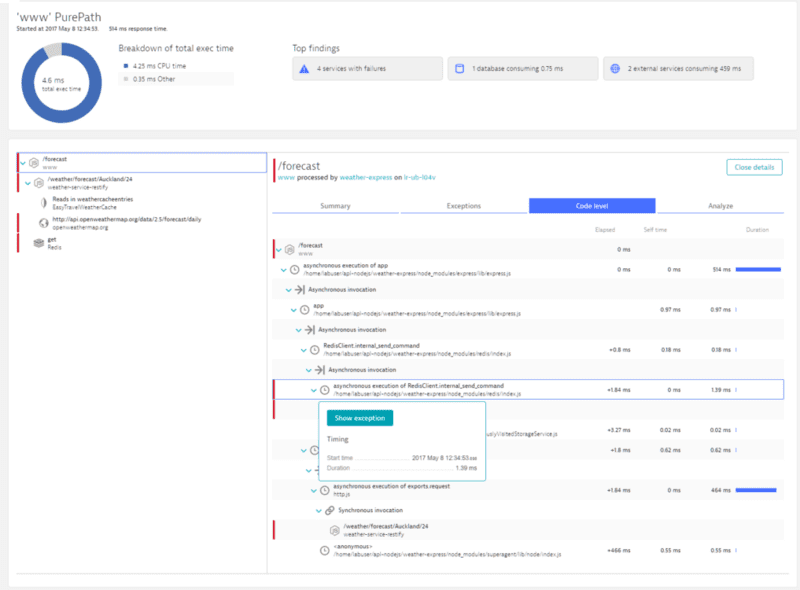Open the Exceptions tab
The image size is (800, 590).
(x=464, y=206)
